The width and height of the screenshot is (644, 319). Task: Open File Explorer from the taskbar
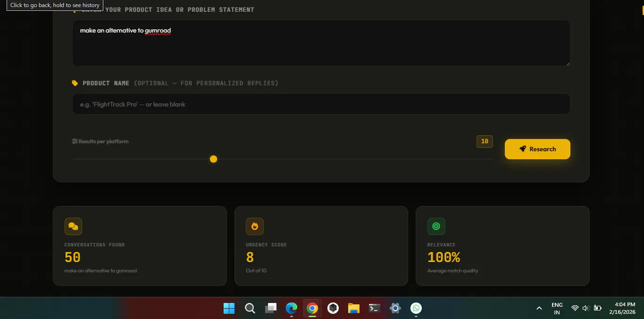click(x=354, y=308)
